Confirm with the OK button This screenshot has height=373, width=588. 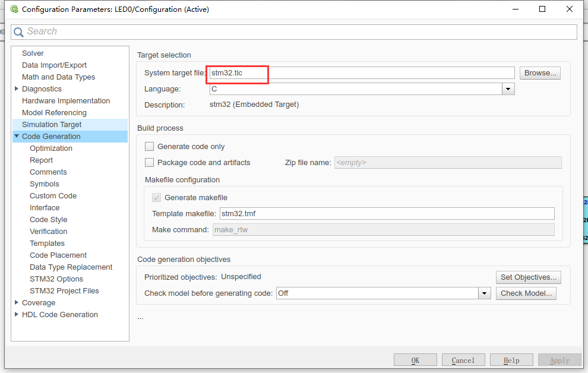[415, 361]
